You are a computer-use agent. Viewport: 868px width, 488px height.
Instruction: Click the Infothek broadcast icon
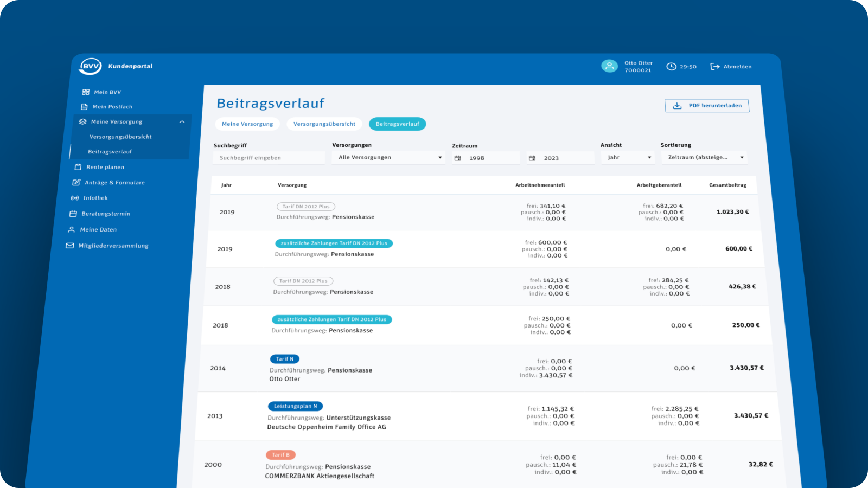pyautogui.click(x=75, y=198)
